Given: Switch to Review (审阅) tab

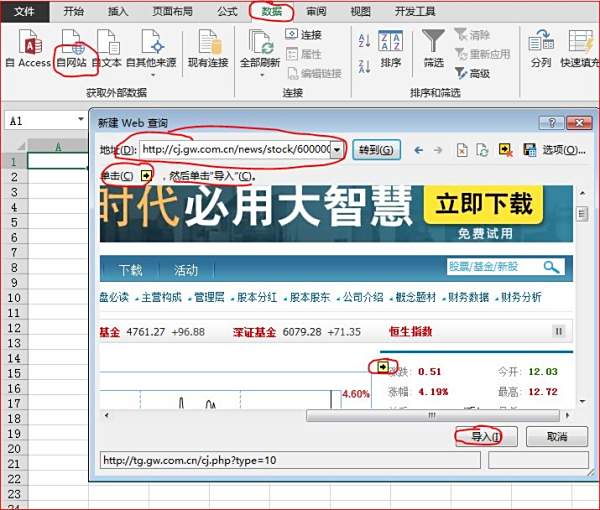Looking at the screenshot, I should (x=316, y=11).
